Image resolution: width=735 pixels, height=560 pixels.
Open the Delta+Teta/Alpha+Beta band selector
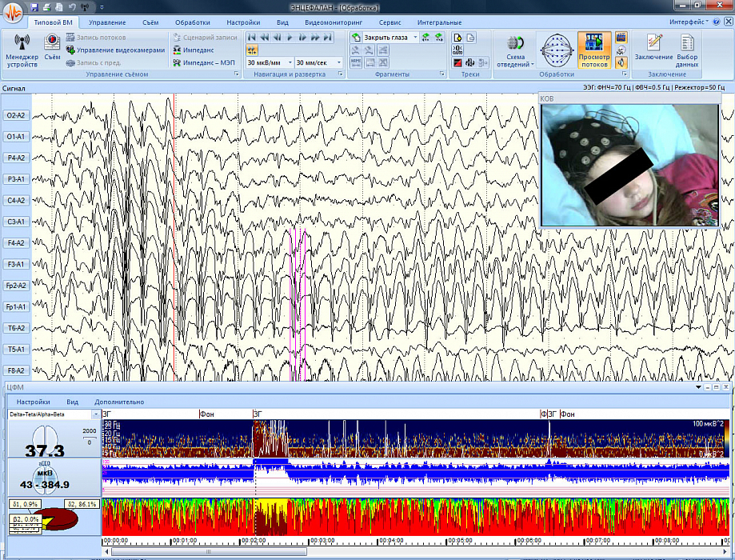[x=96, y=414]
